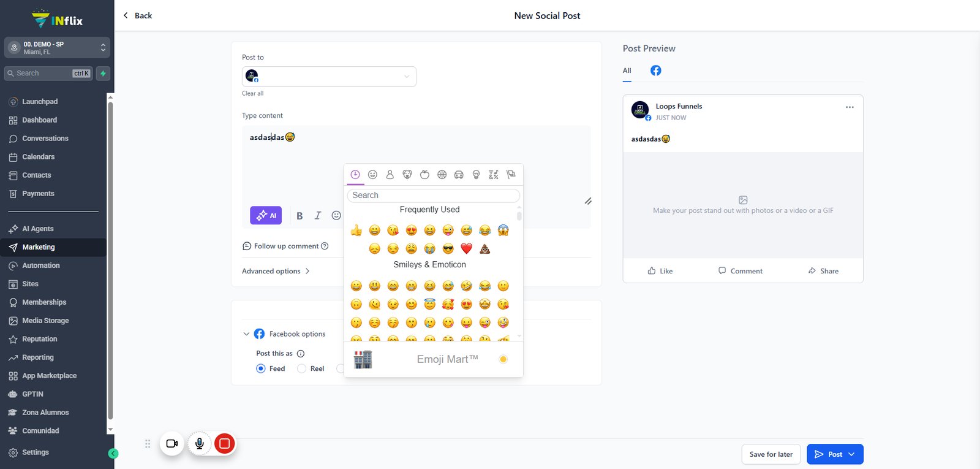Open emoji picker from editor toolbar
This screenshot has height=469, width=980.
pos(336,215)
